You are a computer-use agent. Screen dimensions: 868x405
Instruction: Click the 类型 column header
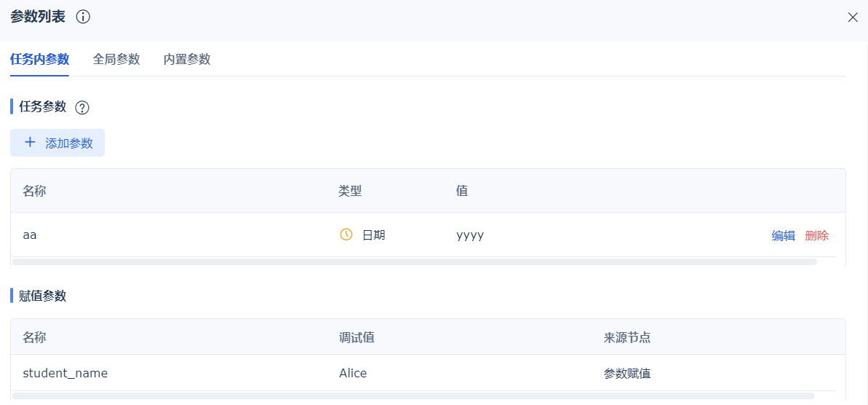[350, 191]
